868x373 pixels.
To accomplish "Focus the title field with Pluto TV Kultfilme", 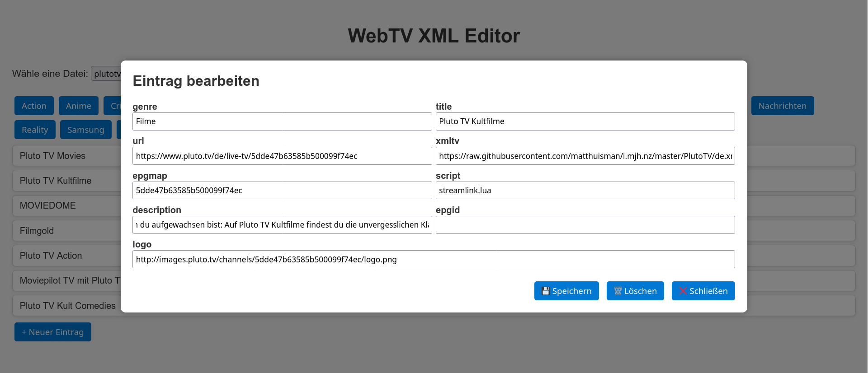I will pos(585,121).
